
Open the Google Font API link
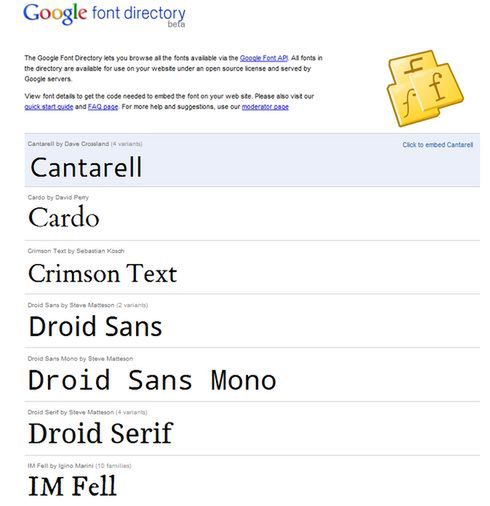(x=264, y=58)
